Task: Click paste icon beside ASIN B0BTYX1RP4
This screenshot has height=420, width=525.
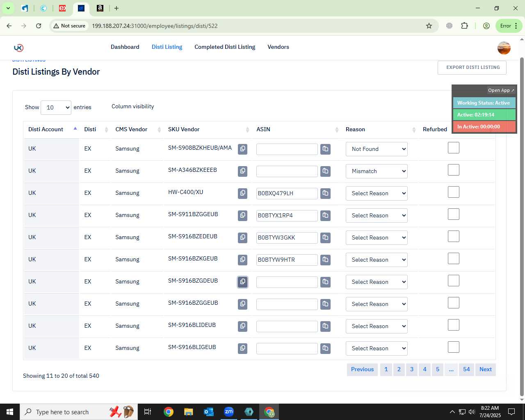Action: pos(326,215)
